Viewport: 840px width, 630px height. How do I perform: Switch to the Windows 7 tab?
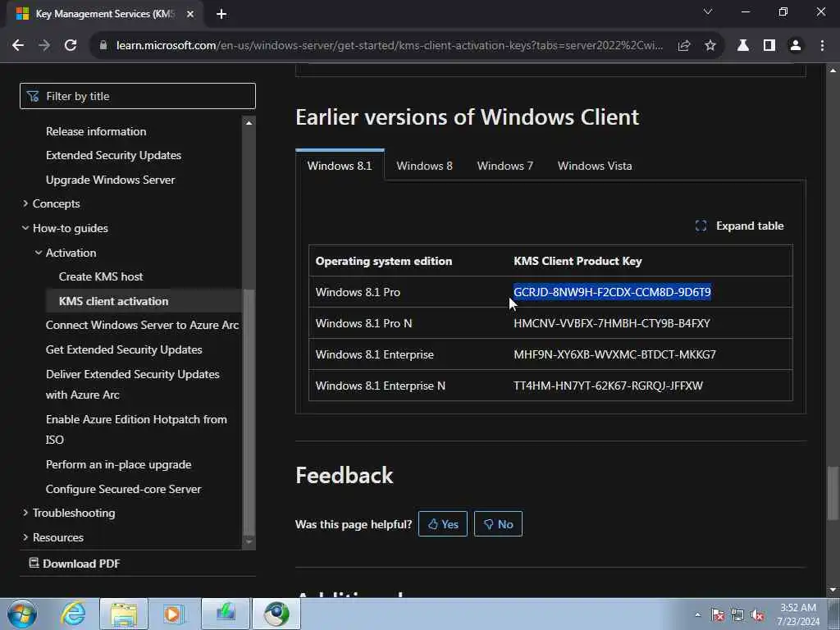tap(505, 166)
